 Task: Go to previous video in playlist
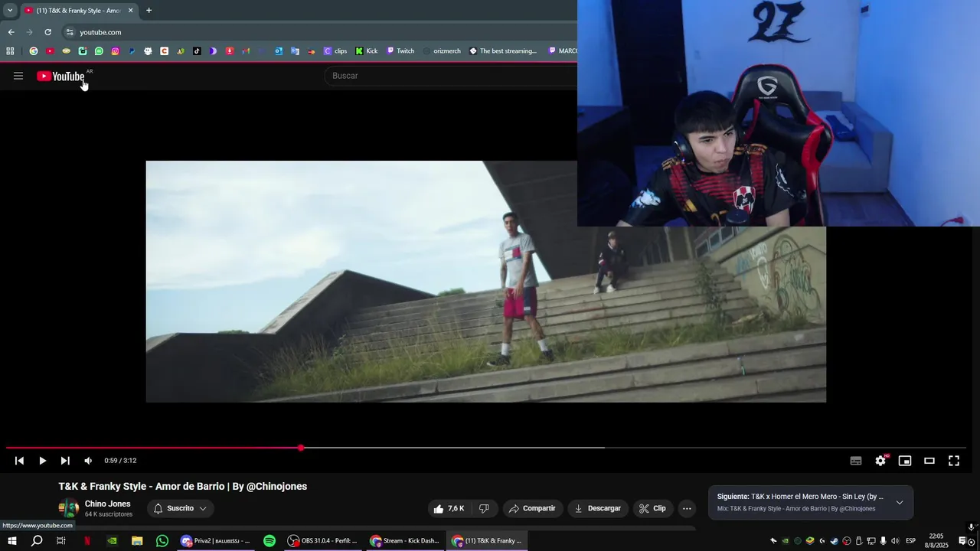coord(19,461)
